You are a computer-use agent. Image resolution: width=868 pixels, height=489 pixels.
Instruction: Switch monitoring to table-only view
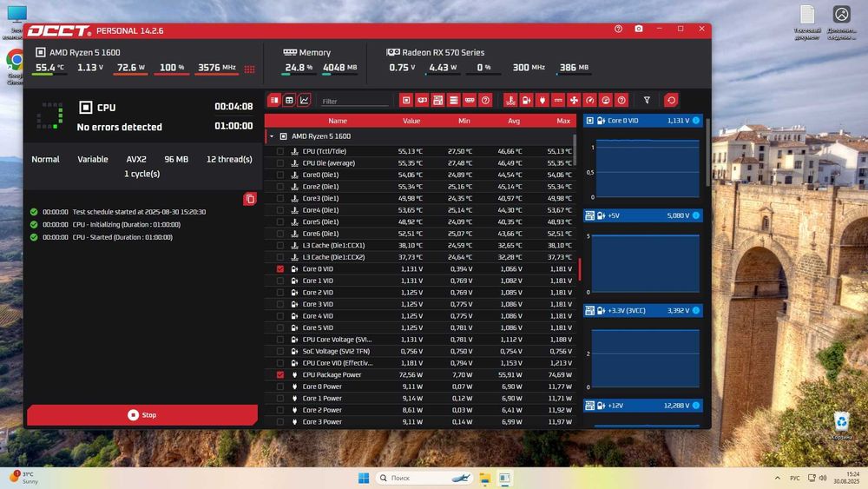click(289, 100)
